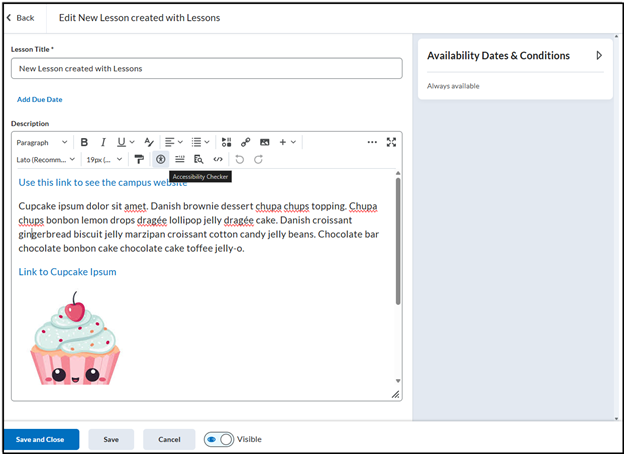Click the Insert Stuff media icon

(226, 142)
